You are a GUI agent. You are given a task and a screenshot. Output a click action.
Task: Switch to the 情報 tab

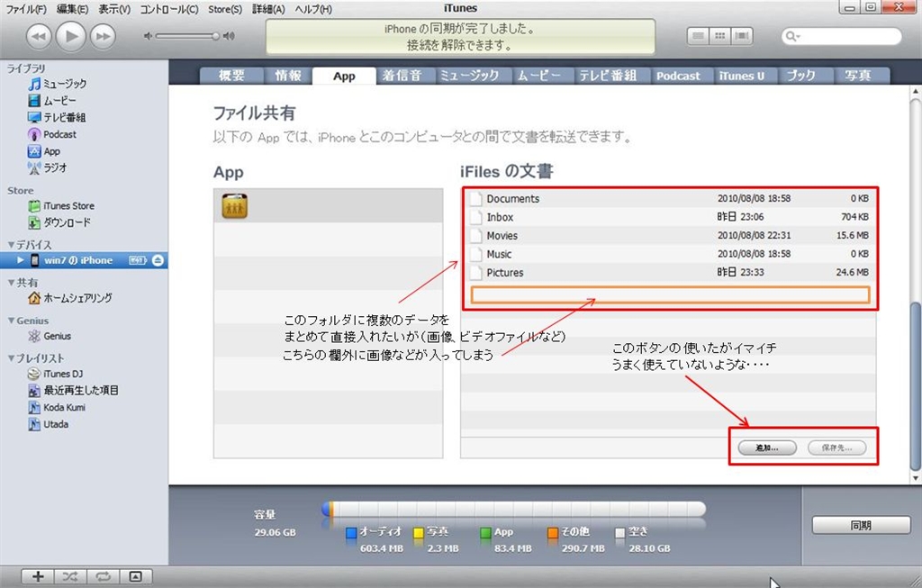[x=288, y=76]
